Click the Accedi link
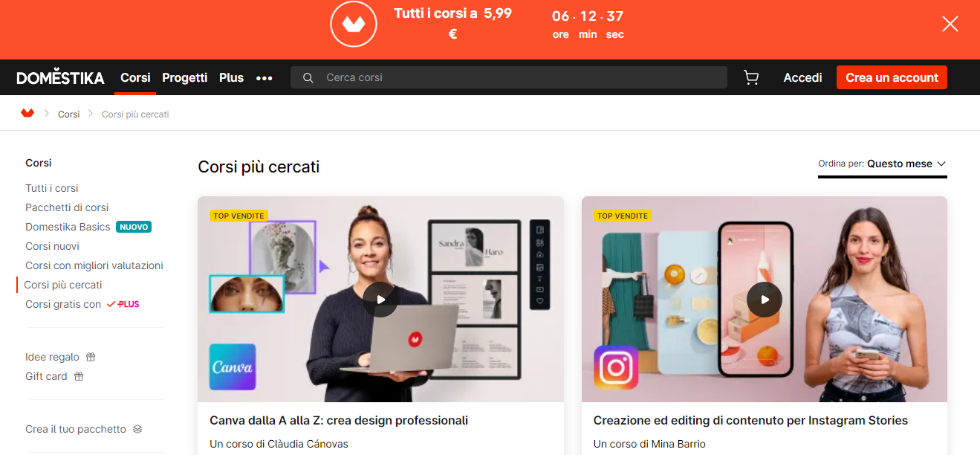The image size is (980, 455). (802, 77)
